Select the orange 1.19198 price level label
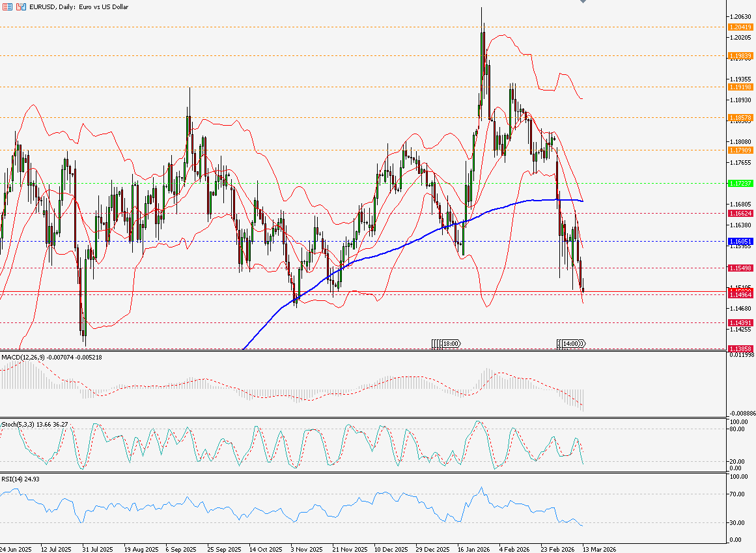Image resolution: width=756 pixels, height=553 pixels. click(x=741, y=87)
